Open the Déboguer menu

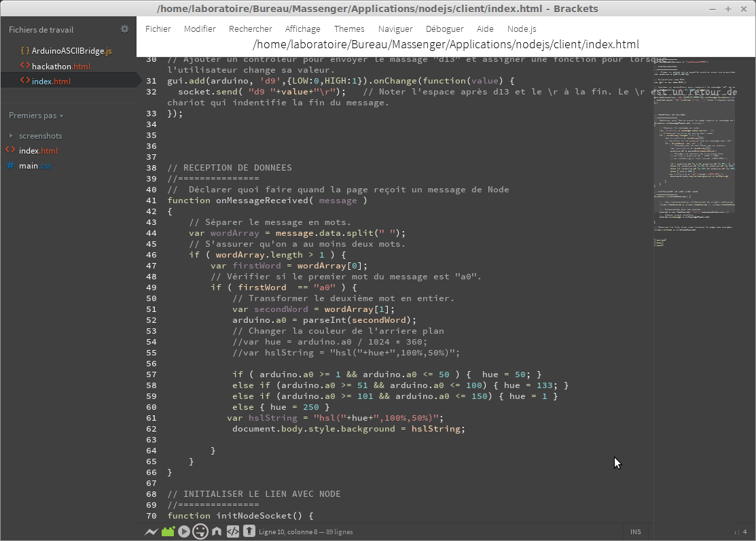pos(444,29)
